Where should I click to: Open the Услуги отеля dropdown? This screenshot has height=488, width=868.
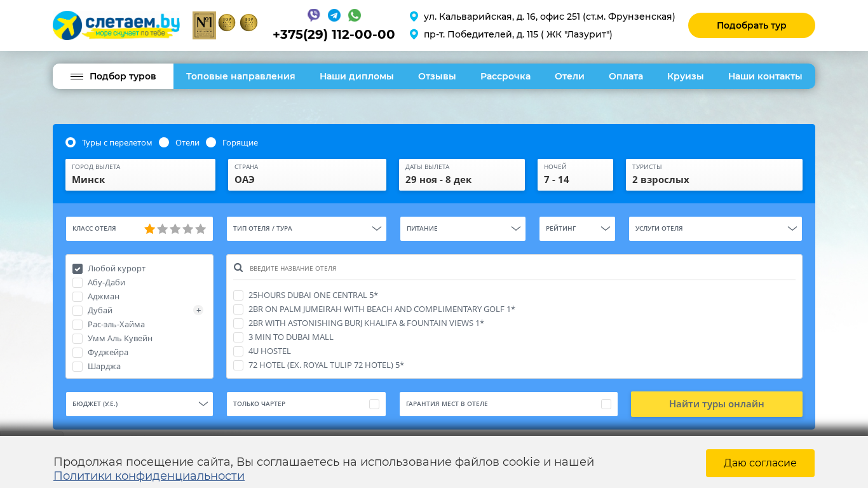[x=715, y=229]
